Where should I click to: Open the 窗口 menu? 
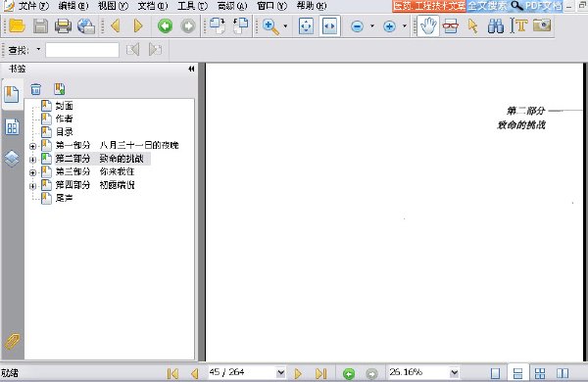click(x=271, y=6)
